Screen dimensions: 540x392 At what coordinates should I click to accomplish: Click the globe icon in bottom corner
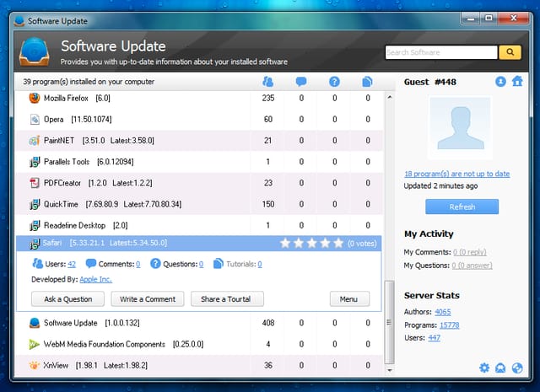517,368
